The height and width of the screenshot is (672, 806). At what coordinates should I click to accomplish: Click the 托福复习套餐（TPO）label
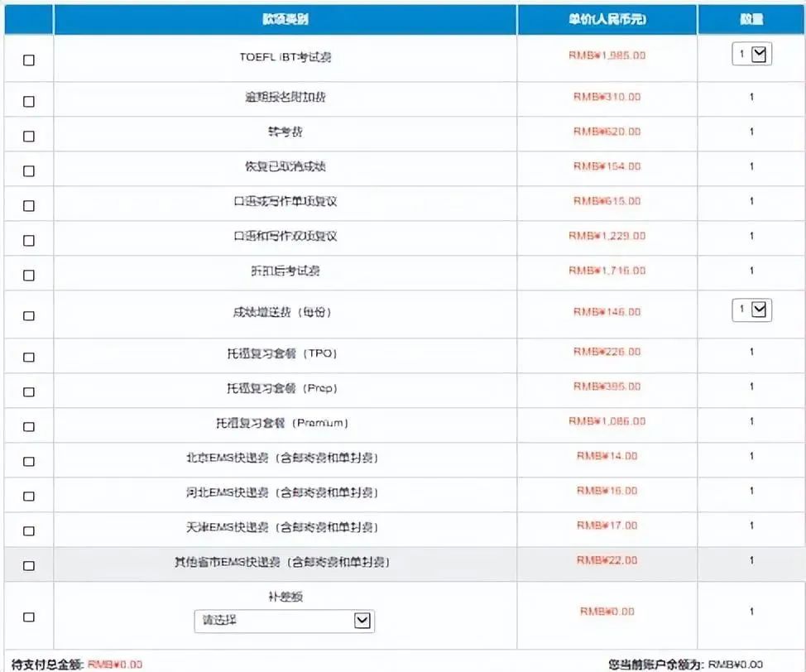pos(282,353)
